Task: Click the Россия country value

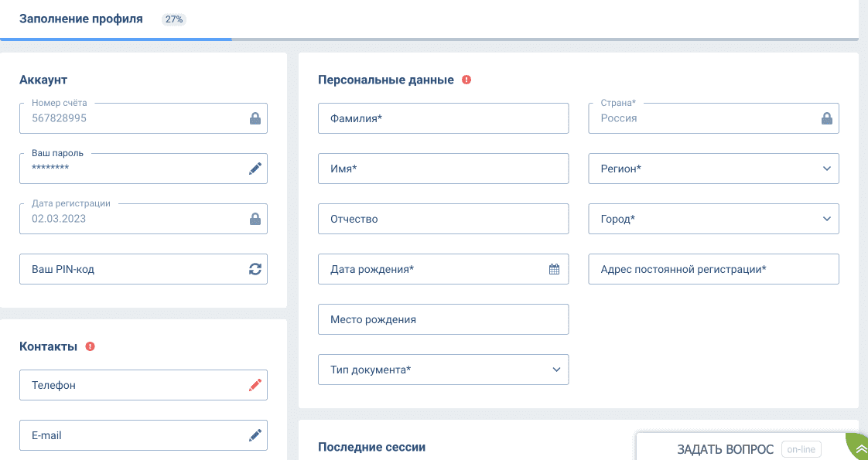Action: (x=619, y=118)
